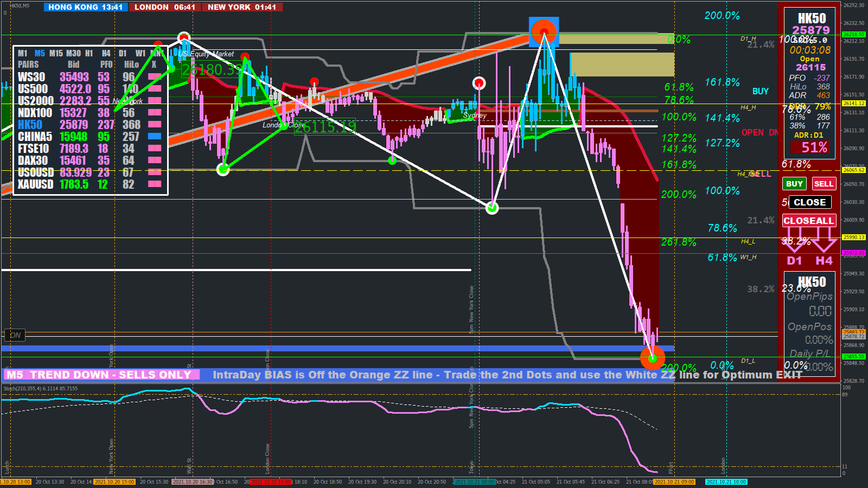
Task: Click the 26180.39 price label on chart
Action: (212, 69)
